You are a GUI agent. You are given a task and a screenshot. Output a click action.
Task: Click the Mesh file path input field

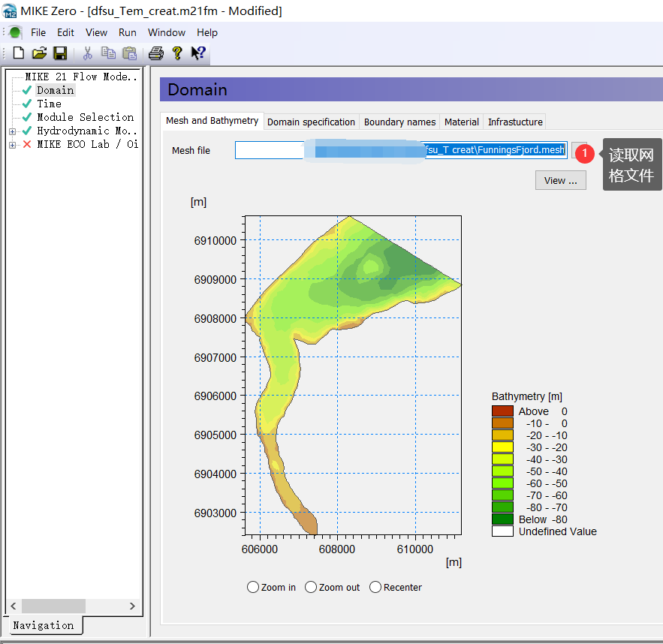tap(270, 150)
